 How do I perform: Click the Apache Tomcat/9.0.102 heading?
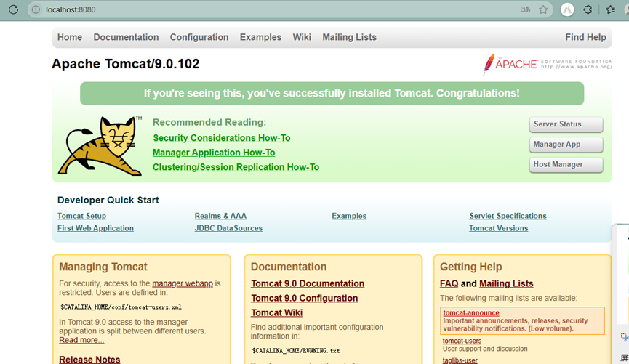126,64
